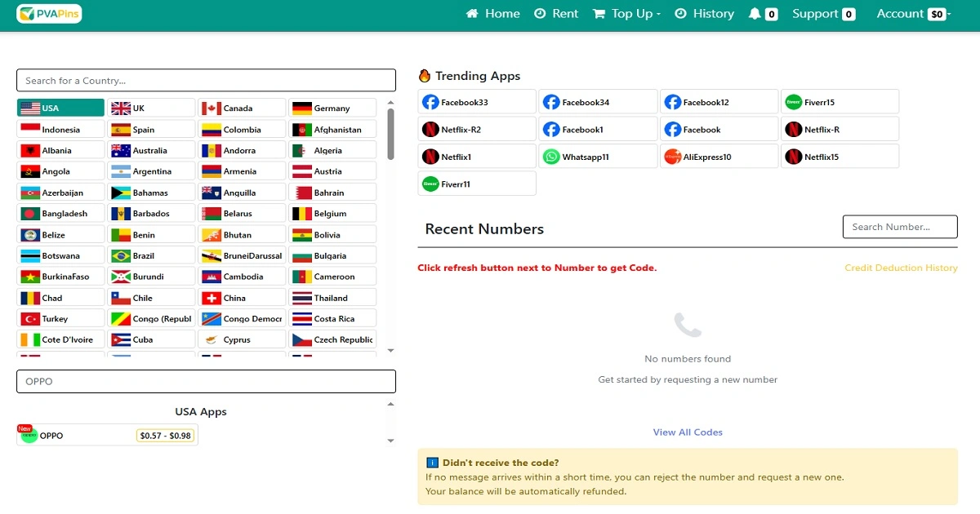980x514 pixels.
Task: Open Credit Deduction History link
Action: click(901, 268)
